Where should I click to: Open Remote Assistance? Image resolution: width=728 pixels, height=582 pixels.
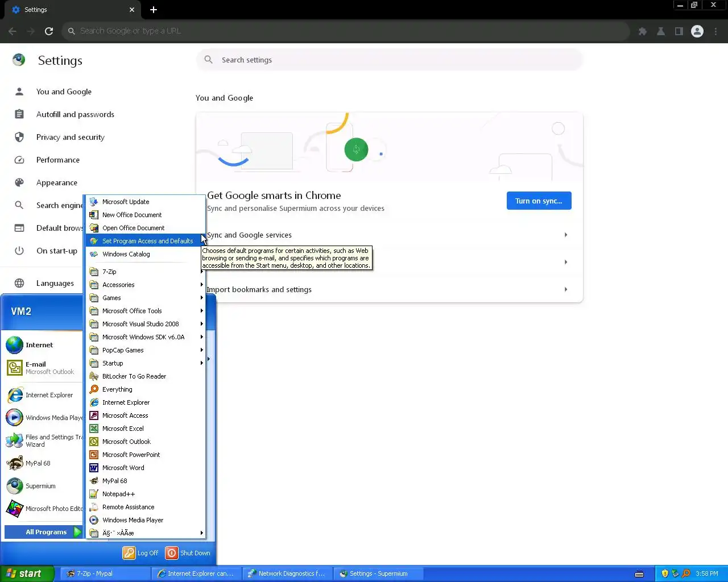click(x=145, y=507)
